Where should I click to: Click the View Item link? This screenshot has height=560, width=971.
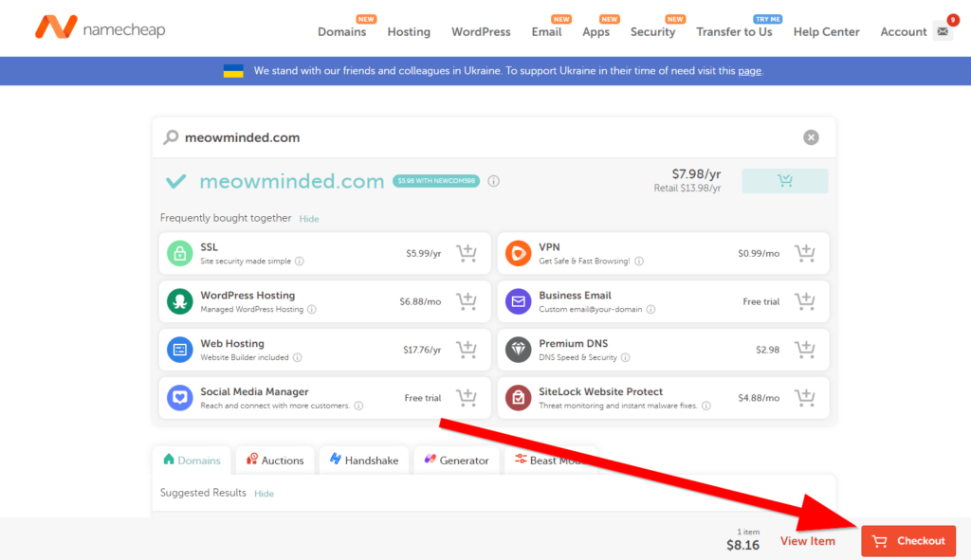pos(807,541)
